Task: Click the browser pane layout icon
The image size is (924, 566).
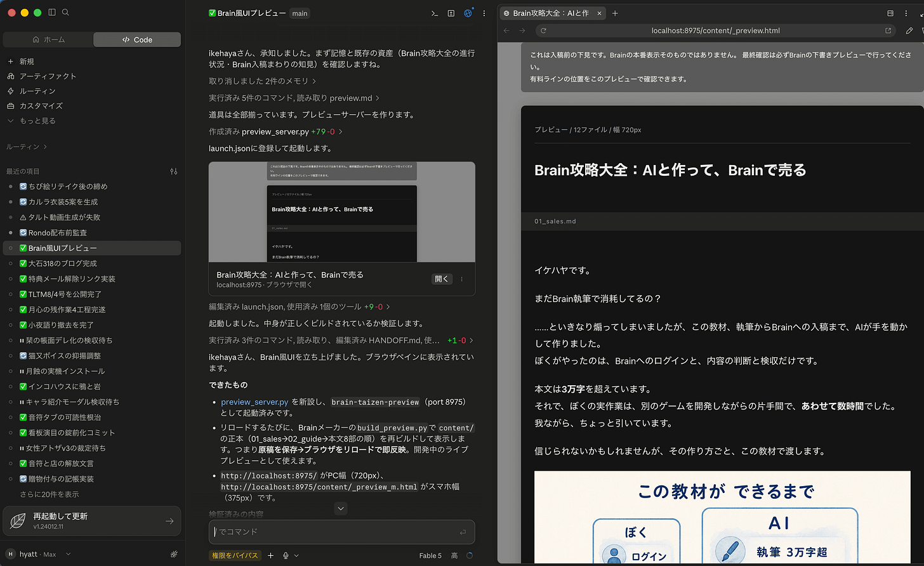Action: (890, 13)
